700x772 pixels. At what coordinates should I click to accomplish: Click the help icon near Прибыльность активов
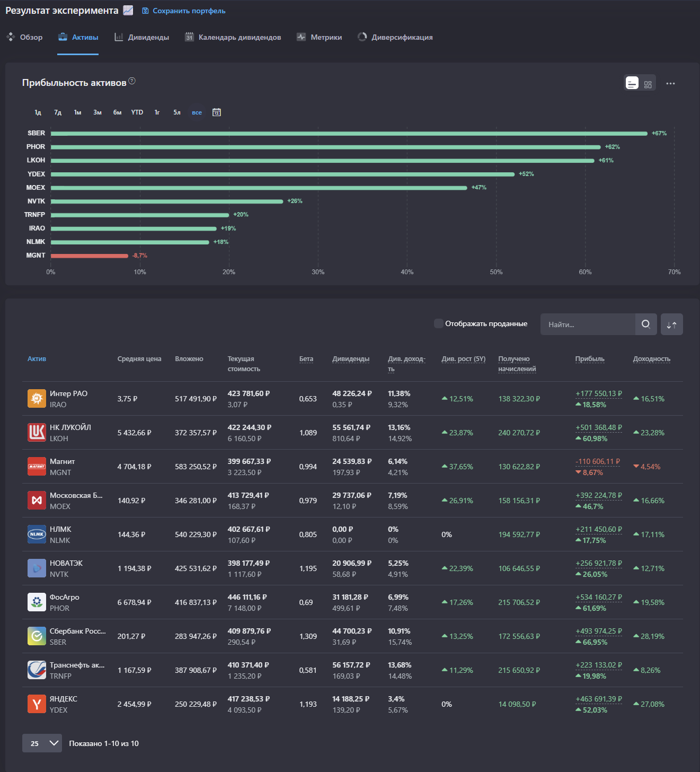pos(132,81)
